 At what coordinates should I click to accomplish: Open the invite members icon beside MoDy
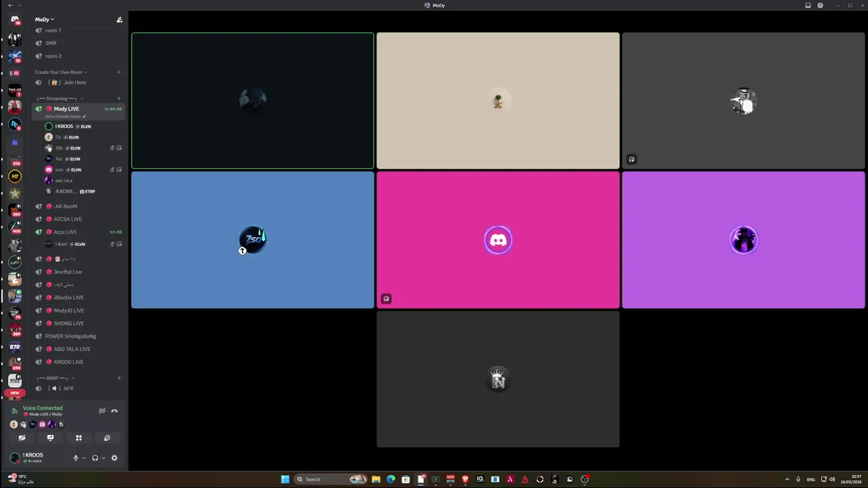119,20
